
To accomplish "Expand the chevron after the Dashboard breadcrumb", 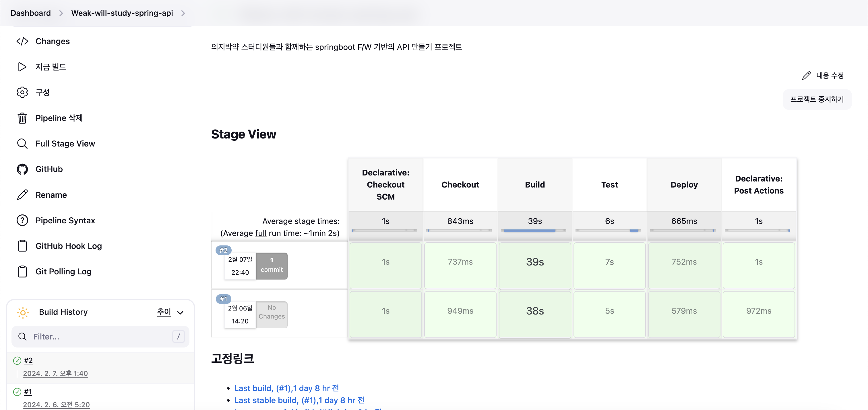I will pyautogui.click(x=61, y=13).
